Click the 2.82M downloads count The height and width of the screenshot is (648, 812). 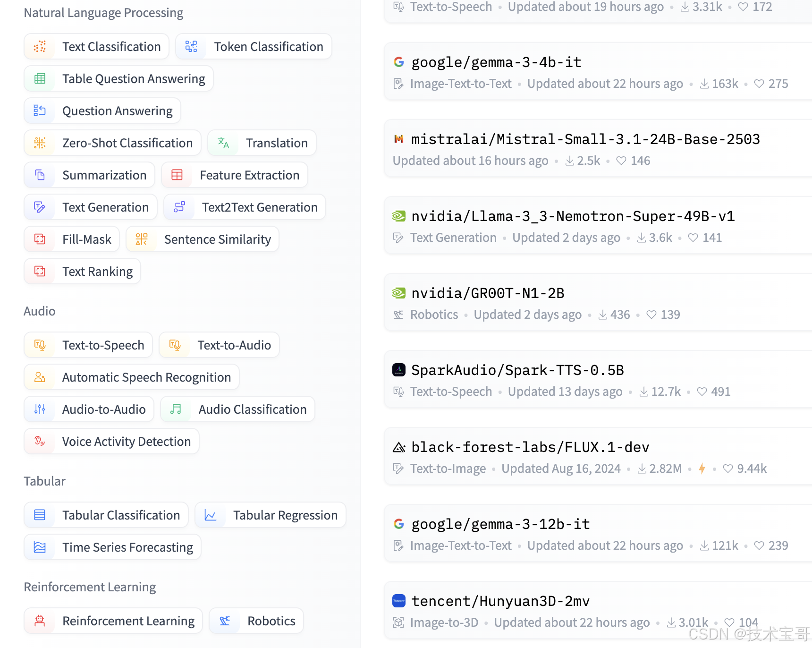point(660,469)
